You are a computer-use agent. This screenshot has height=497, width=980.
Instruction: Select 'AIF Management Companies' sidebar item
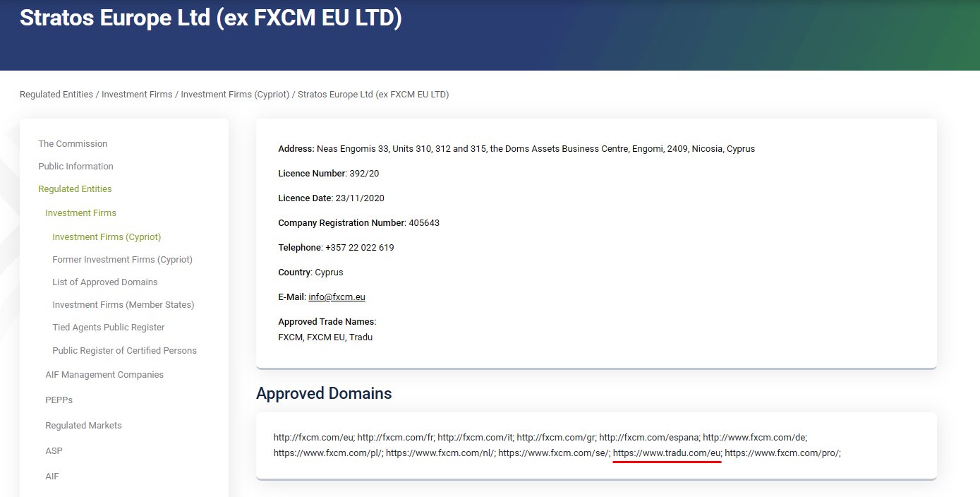(104, 375)
